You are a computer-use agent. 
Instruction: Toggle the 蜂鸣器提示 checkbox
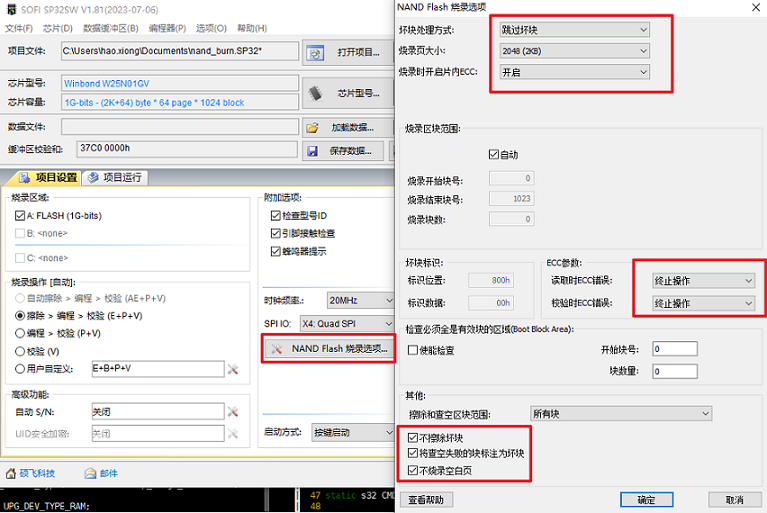click(x=275, y=251)
